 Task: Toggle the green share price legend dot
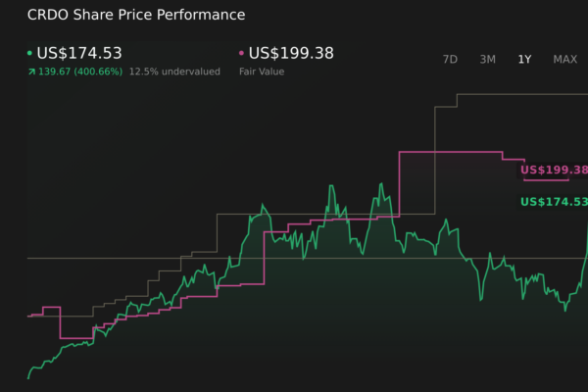click(29, 53)
